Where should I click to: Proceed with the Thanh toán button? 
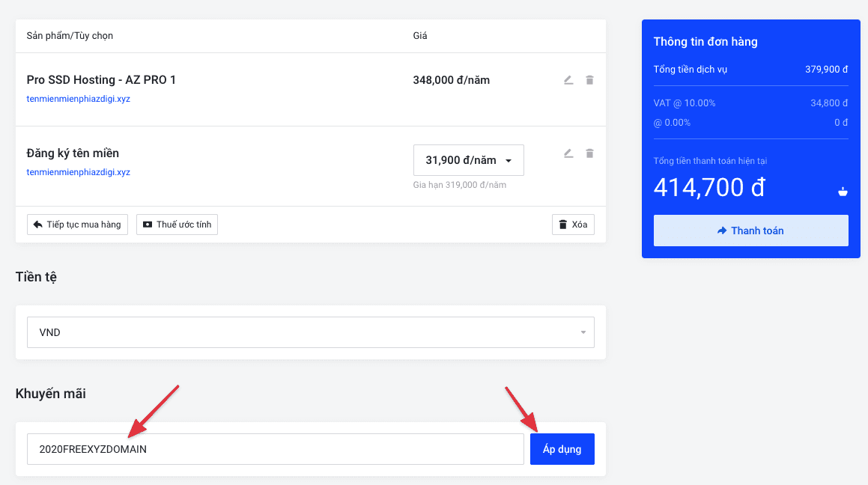[750, 231]
